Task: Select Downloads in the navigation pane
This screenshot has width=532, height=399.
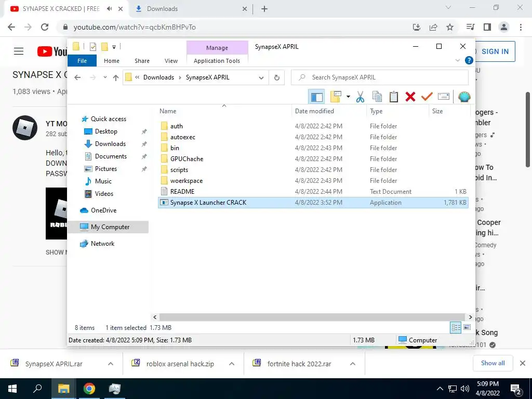Action: coord(110,144)
